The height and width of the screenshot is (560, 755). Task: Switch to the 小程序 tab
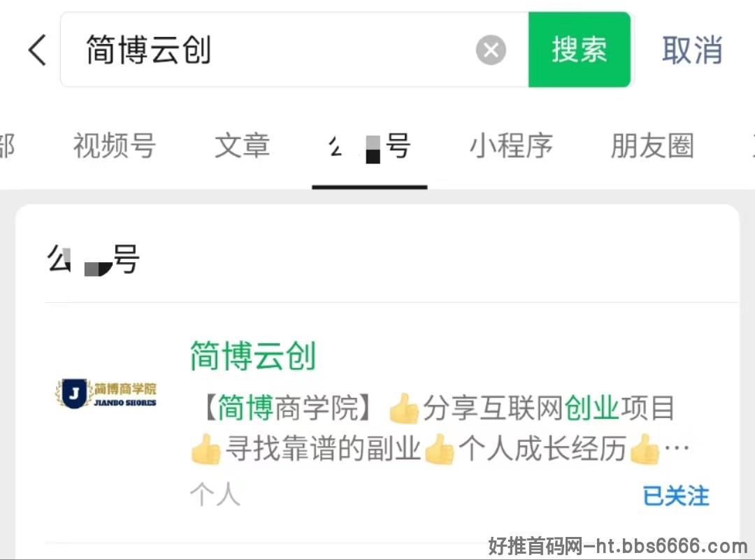(x=511, y=145)
